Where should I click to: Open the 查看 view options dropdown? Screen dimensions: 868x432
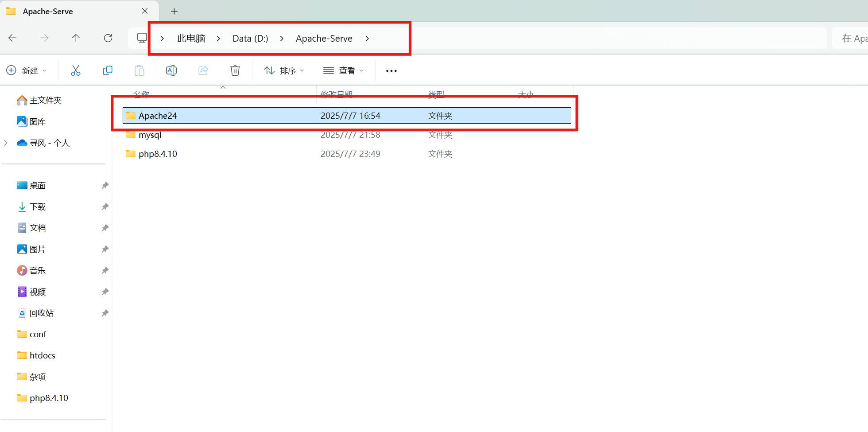(343, 70)
